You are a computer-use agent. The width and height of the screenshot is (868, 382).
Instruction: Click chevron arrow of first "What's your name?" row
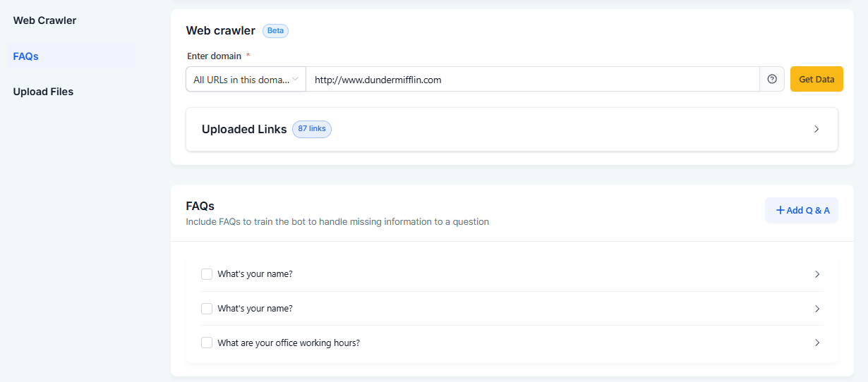[x=817, y=274]
